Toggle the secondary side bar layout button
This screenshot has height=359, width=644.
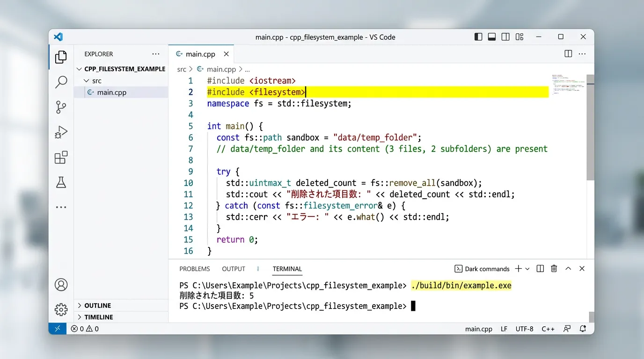(x=505, y=37)
